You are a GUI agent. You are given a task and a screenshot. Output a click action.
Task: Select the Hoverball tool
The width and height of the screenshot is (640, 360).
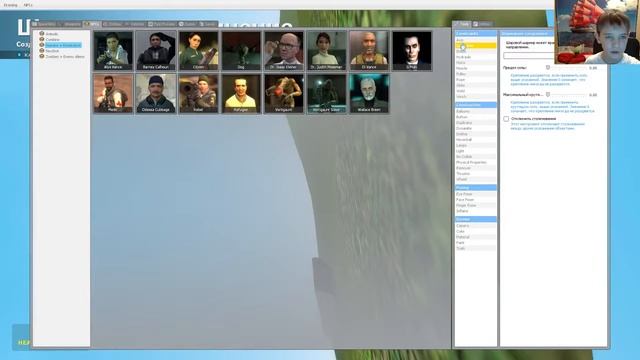click(x=476, y=140)
